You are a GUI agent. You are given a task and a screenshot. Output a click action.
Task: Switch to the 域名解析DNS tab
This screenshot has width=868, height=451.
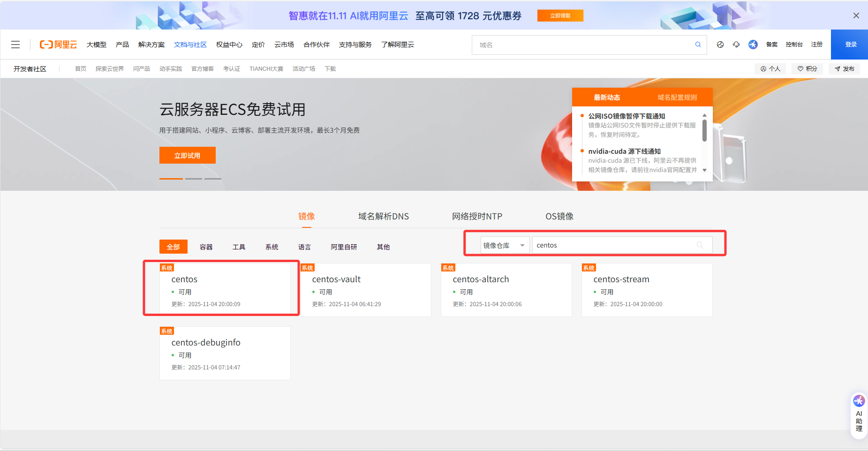click(x=384, y=216)
